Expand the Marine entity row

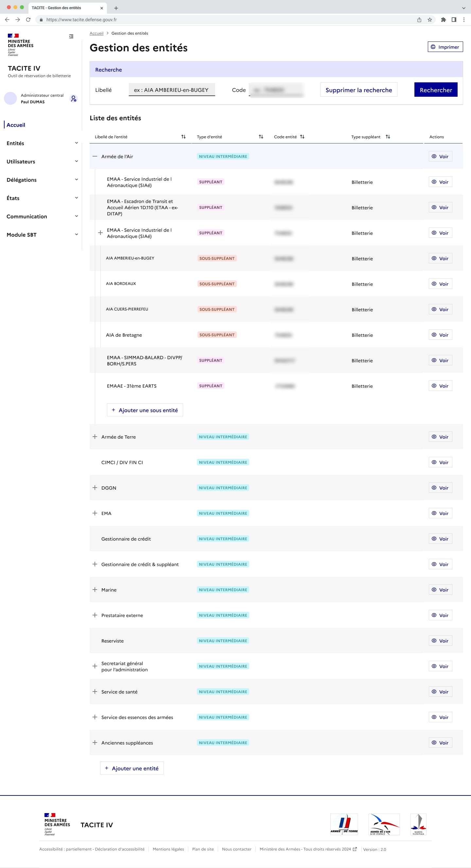(x=95, y=590)
